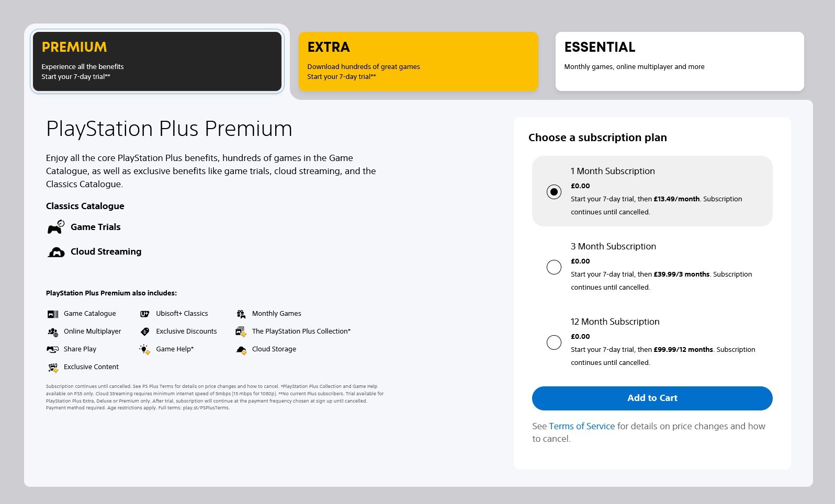Select the 1 Month Subscription radio button
835x504 pixels.
pos(554,192)
